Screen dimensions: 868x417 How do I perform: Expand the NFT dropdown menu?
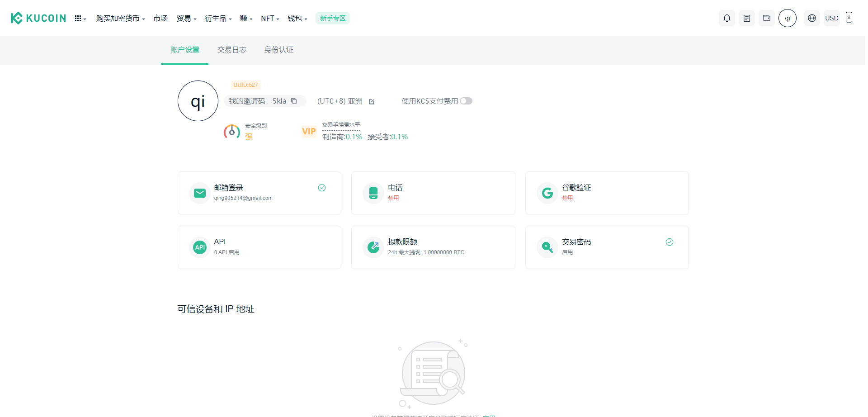coord(270,19)
